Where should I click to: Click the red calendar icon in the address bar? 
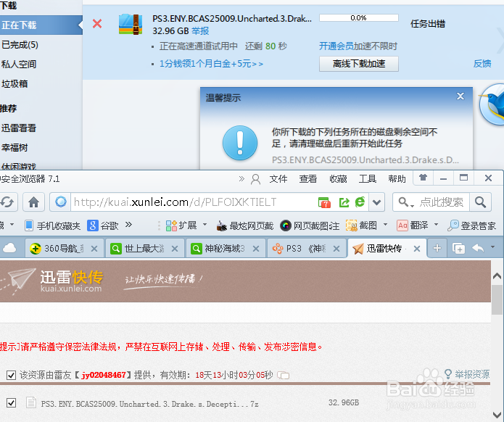coord(324,202)
